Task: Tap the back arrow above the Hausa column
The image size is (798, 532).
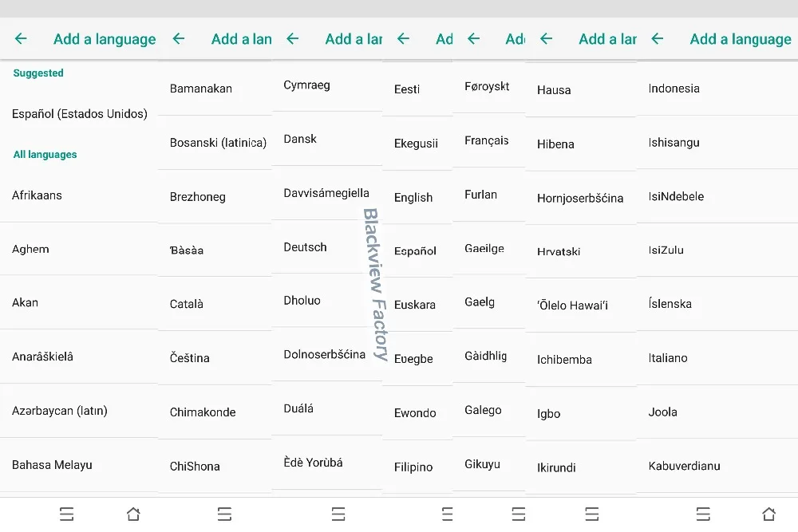Action: (546, 38)
